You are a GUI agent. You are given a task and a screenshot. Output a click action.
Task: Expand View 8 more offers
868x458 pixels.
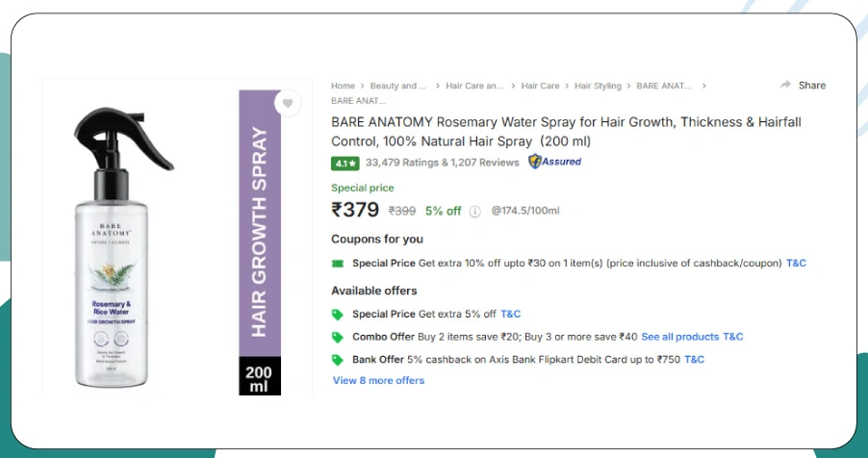(378, 380)
